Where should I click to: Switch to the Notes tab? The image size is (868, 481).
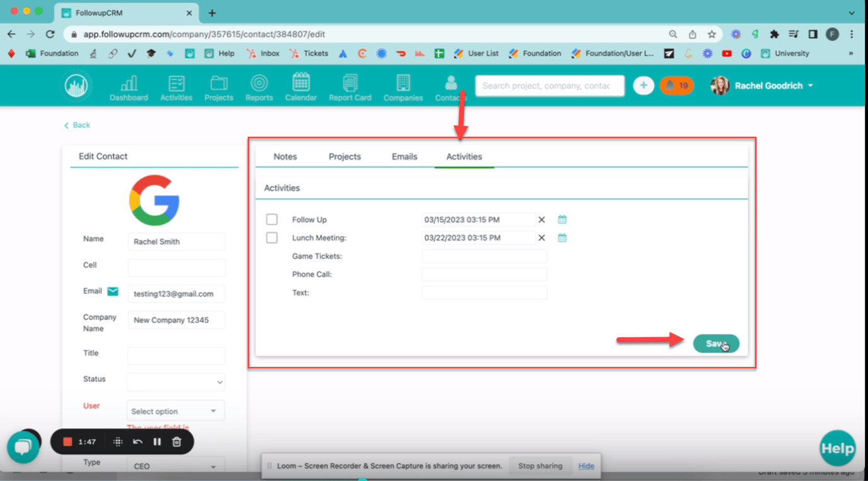(x=285, y=157)
